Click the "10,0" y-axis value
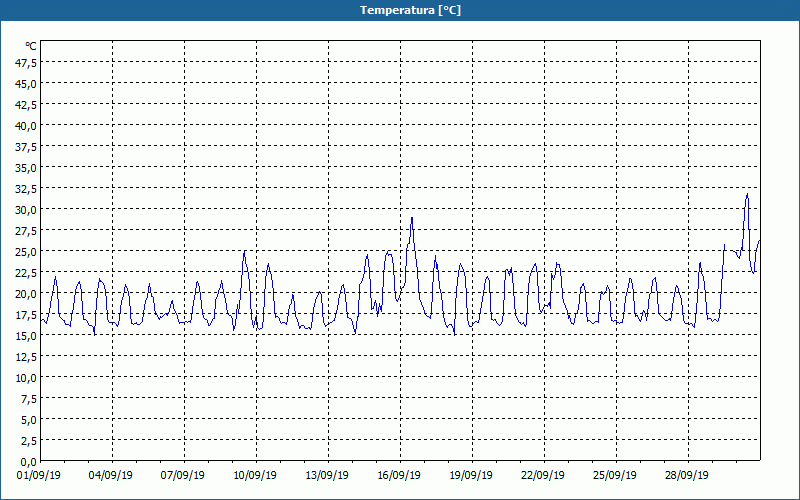Viewport: 800px width, 500px height. tap(26, 378)
